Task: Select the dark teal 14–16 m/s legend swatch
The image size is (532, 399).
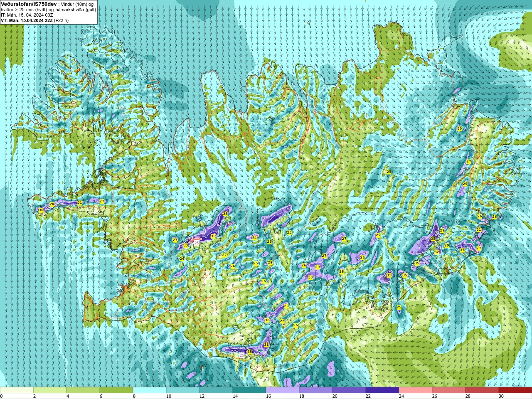Action: (249, 390)
